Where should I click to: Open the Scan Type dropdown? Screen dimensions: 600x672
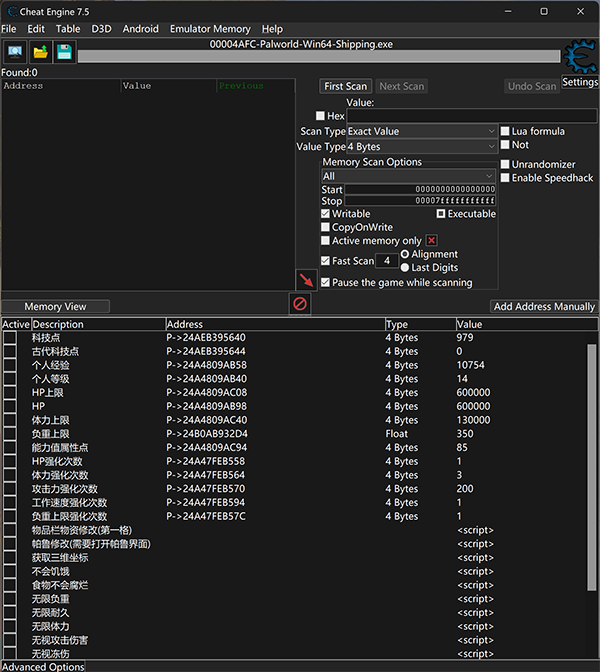(x=421, y=131)
